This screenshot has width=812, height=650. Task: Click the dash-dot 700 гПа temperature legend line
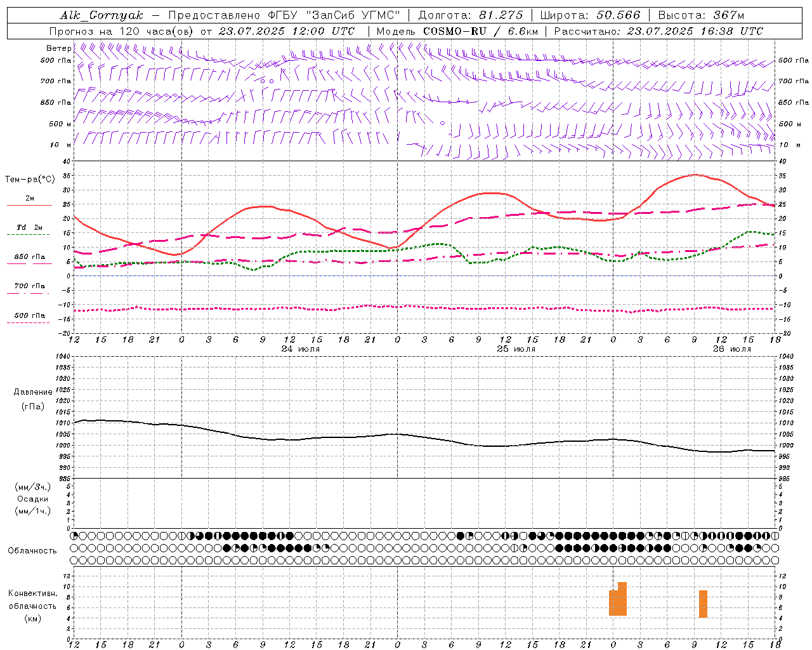29,293
